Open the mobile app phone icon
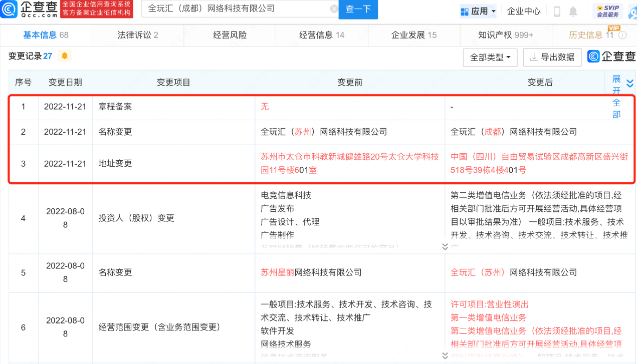This screenshot has height=364, width=637. [x=557, y=11]
